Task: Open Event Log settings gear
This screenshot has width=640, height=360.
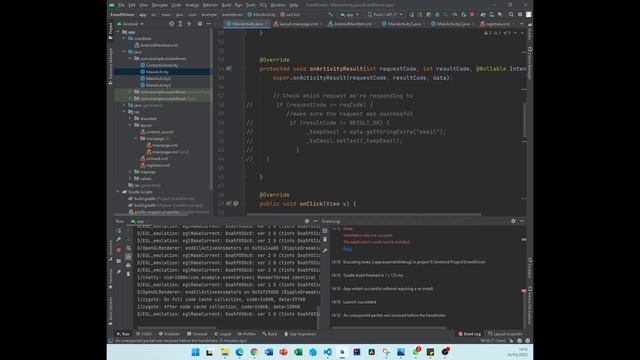Action: (513, 221)
